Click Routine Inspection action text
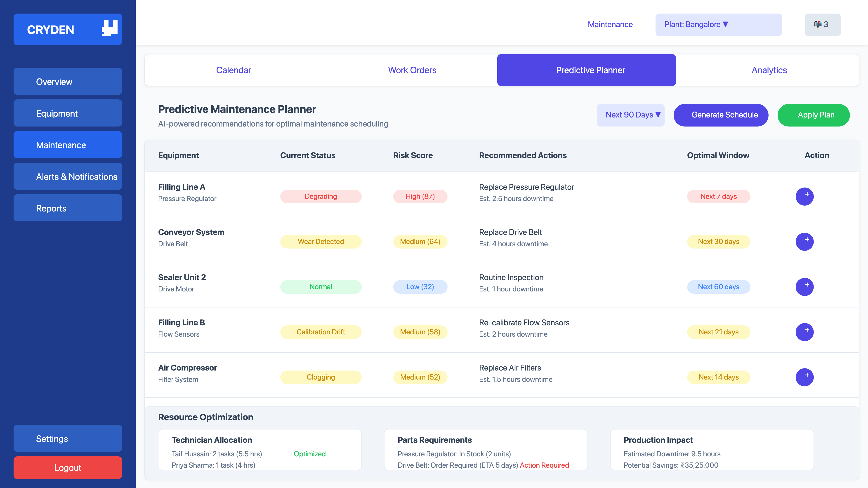The image size is (868, 488). click(511, 277)
